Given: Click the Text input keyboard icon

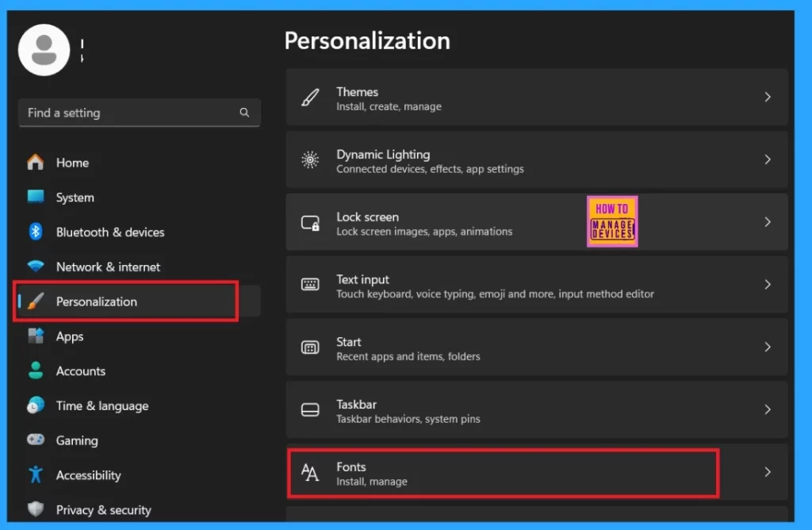Looking at the screenshot, I should 310,284.
